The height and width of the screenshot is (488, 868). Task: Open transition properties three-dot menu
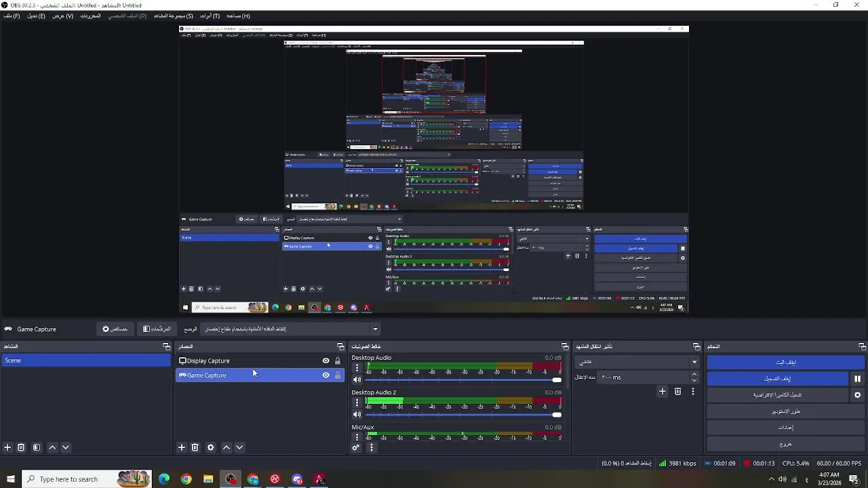[692, 391]
